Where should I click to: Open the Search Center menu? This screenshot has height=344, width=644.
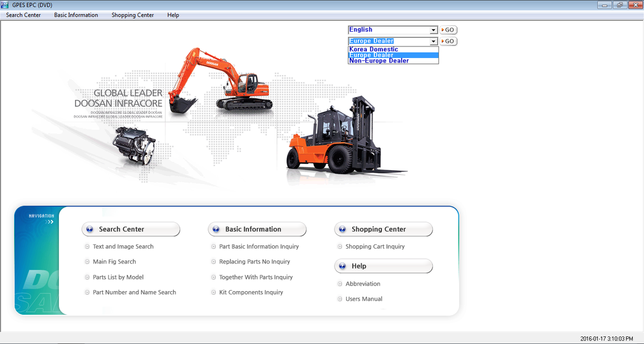[23, 15]
